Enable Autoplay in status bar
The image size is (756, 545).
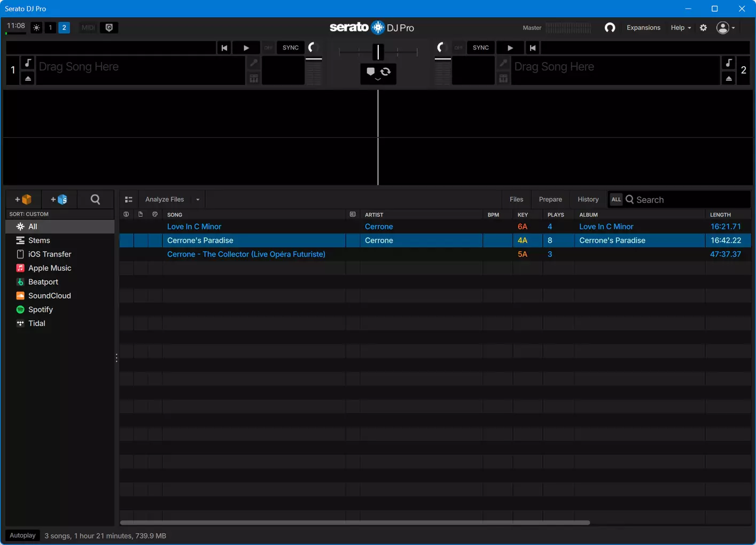click(x=22, y=535)
